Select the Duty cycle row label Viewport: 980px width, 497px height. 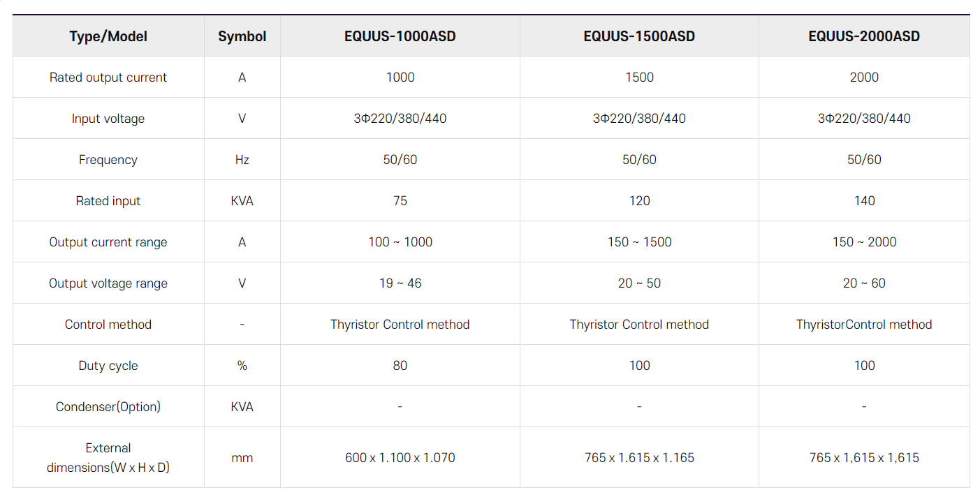(x=108, y=366)
